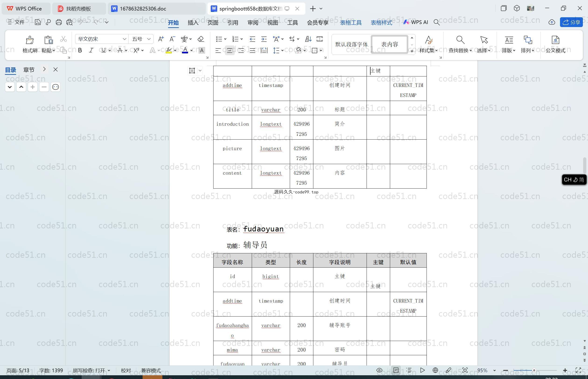Toggle center alignment

pos(230,50)
